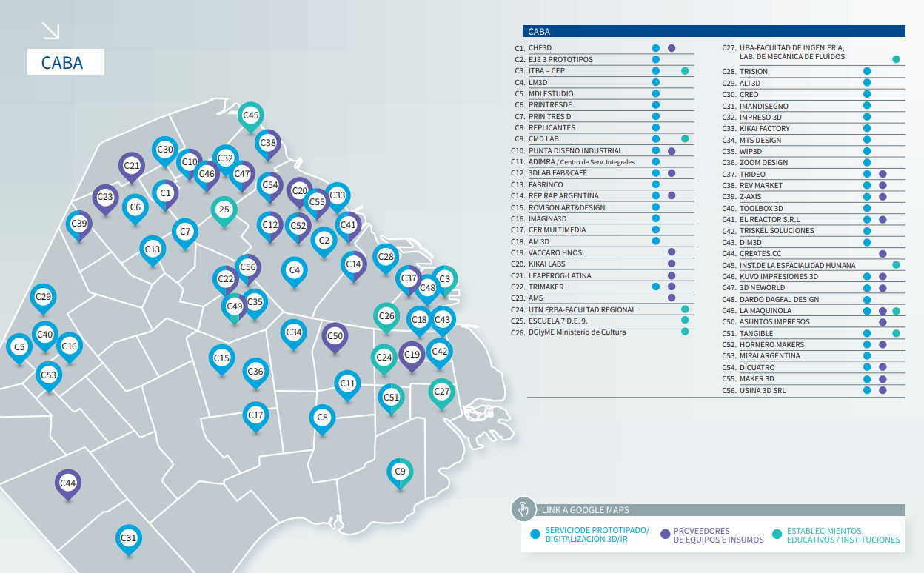Click "EL REACTOR S.R.L" list entry
Image resolution: width=924 pixels, height=573 pixels.
(770, 220)
